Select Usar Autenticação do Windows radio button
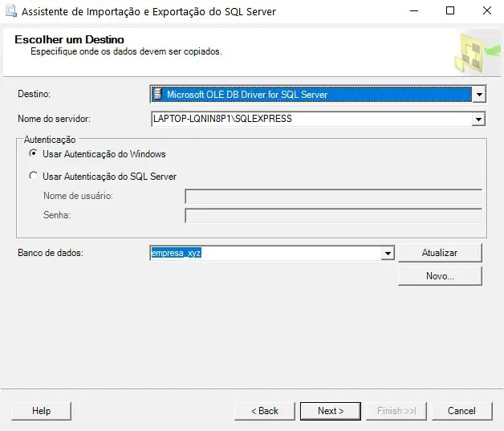Image resolution: width=504 pixels, height=431 pixels. 33,153
